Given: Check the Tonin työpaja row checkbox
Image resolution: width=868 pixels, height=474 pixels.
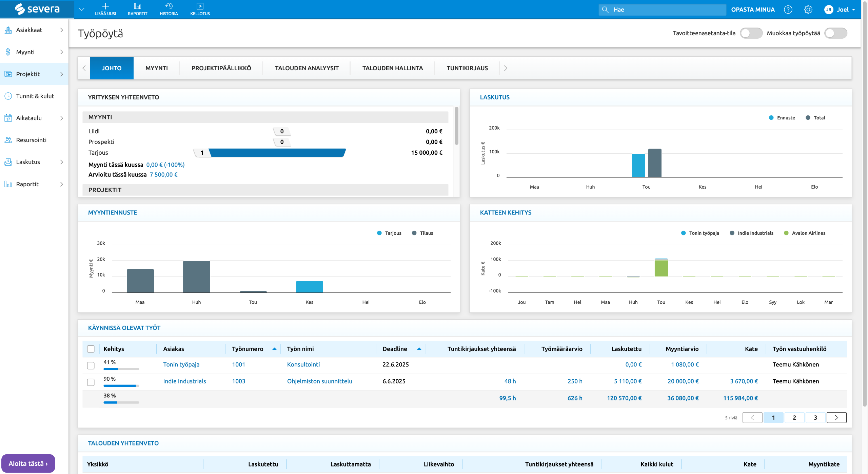Looking at the screenshot, I should tap(91, 365).
